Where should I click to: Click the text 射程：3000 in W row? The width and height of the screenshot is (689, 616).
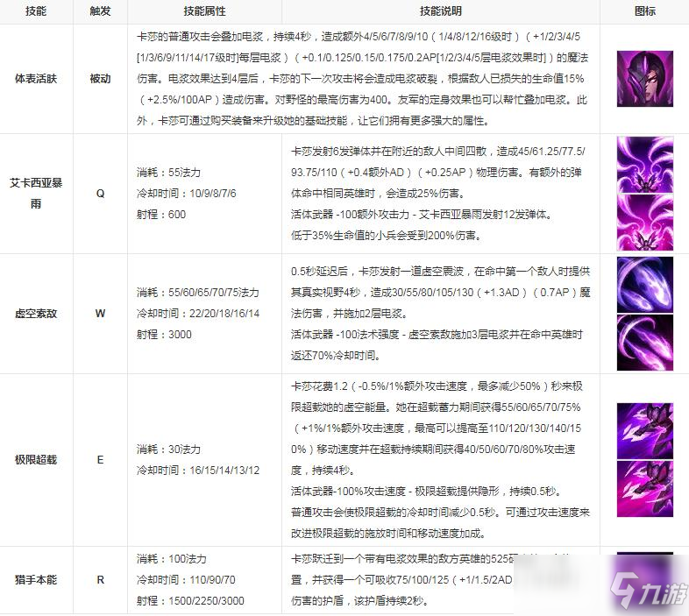click(x=164, y=335)
